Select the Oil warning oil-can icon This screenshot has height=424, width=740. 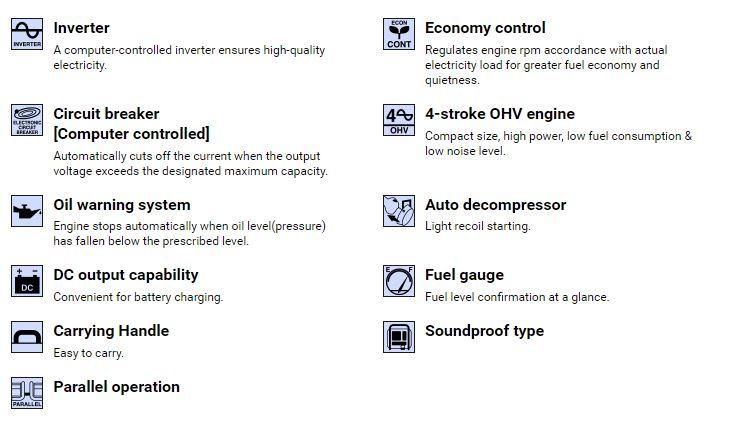click(x=27, y=211)
